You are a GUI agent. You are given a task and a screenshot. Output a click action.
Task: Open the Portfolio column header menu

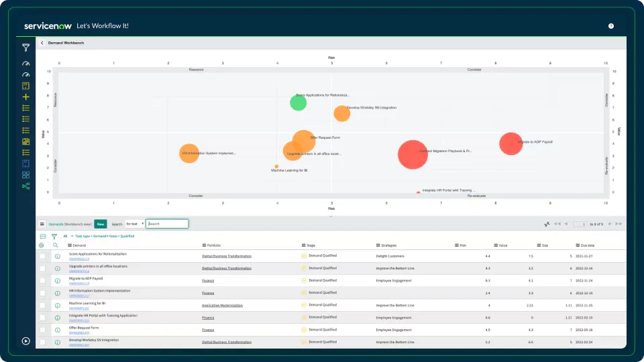[204, 245]
